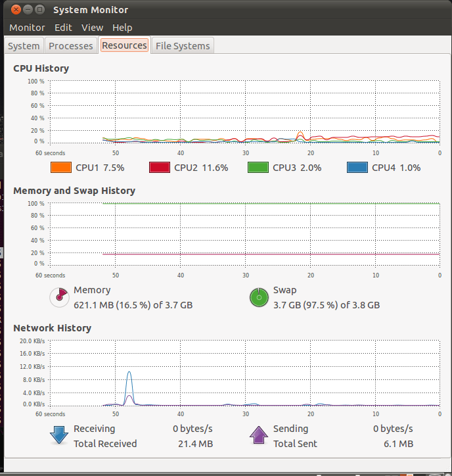Click the Total Received label

click(x=105, y=444)
